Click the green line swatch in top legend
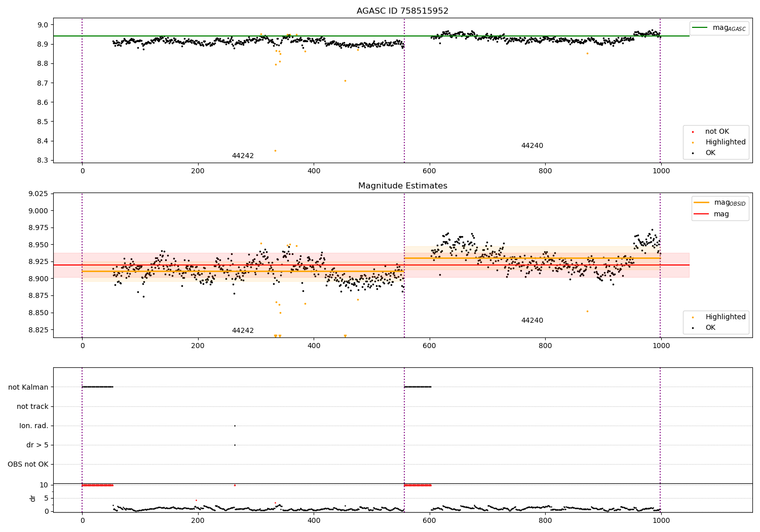 coord(700,28)
